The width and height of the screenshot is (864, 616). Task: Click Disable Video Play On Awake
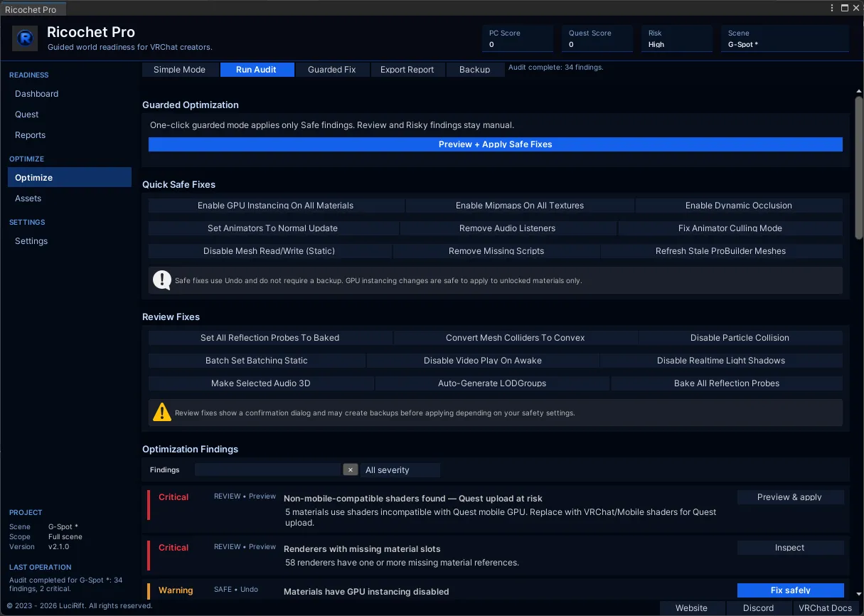click(x=483, y=361)
